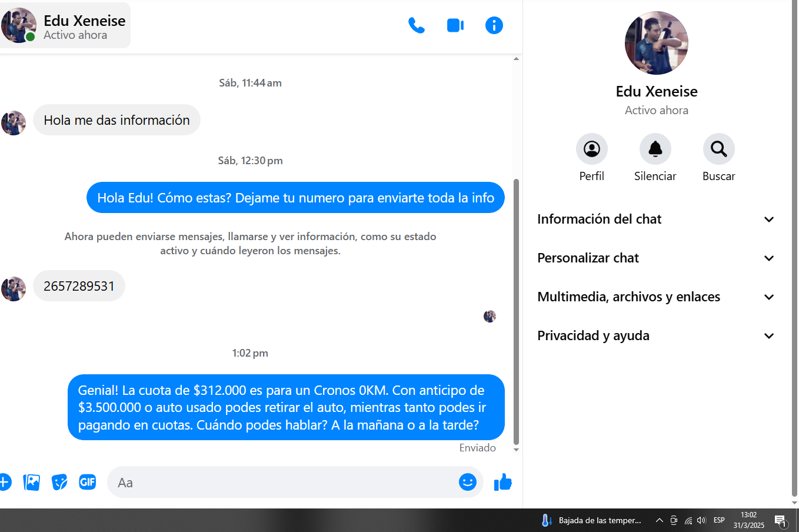Open the network settings tray icon

click(x=688, y=520)
